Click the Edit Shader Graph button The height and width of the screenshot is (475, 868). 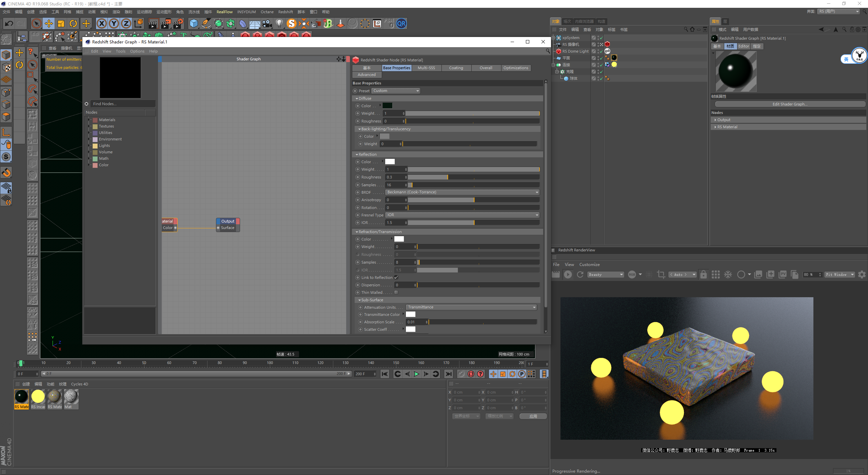click(790, 104)
